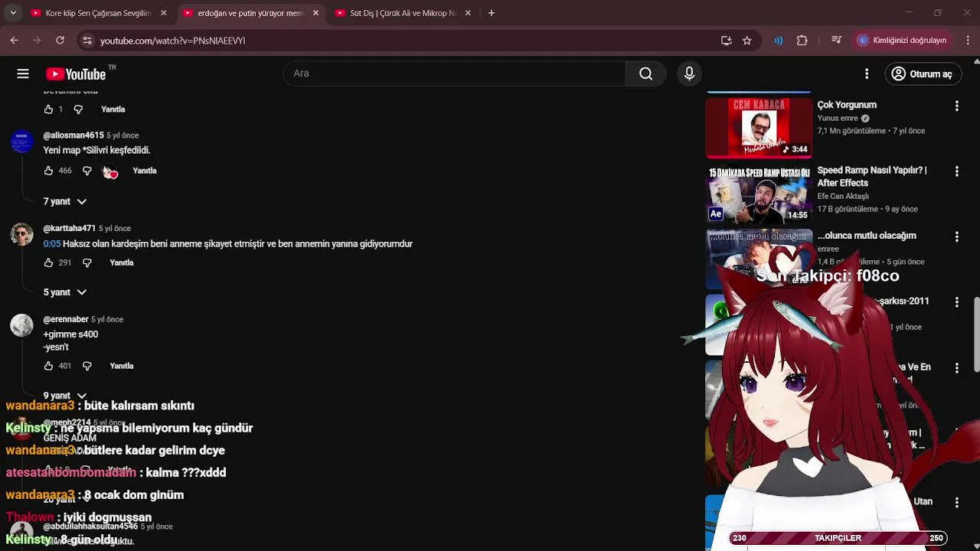Reply to the erennaber comment

(122, 366)
